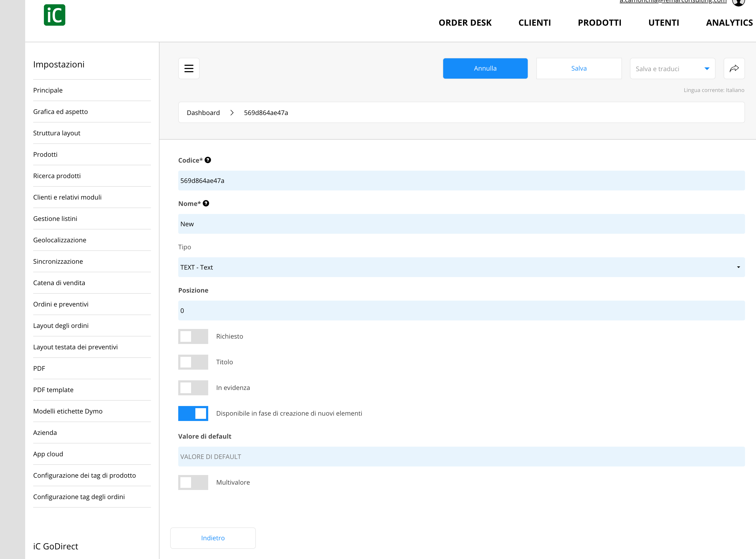
Task: Open the Codice help question icon
Action: click(x=208, y=160)
